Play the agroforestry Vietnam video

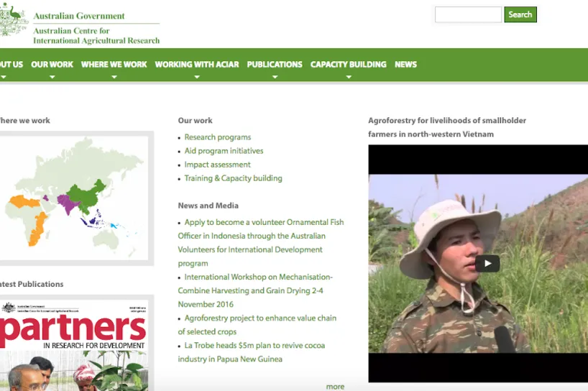click(487, 264)
